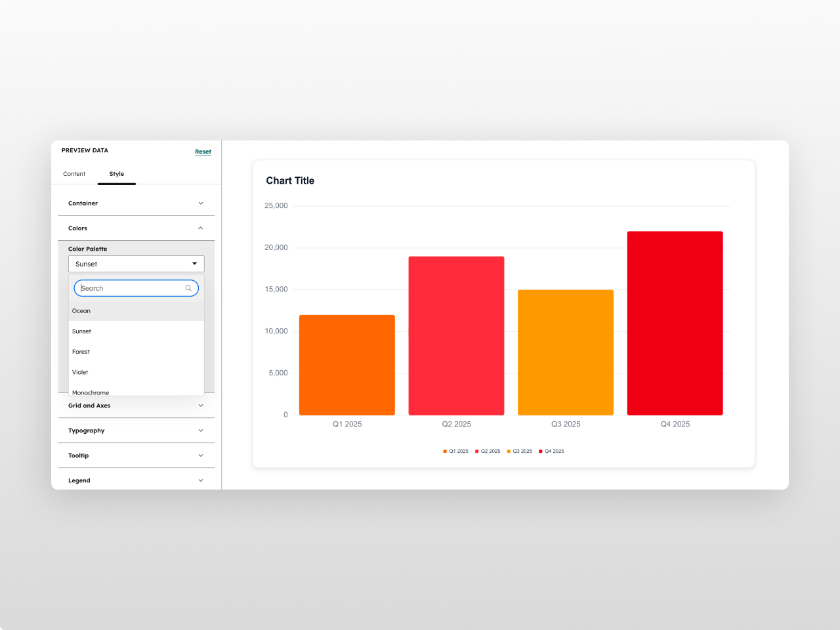
Task: Click the Q4 2025 legend color marker
Action: (541, 451)
